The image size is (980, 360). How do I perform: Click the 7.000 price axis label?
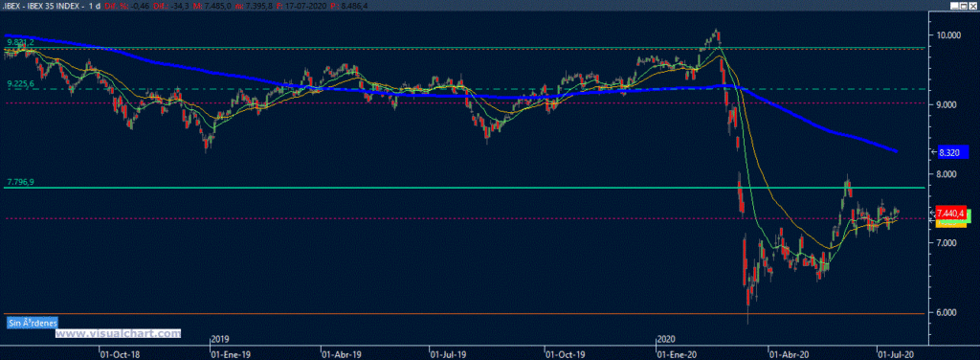(x=947, y=242)
